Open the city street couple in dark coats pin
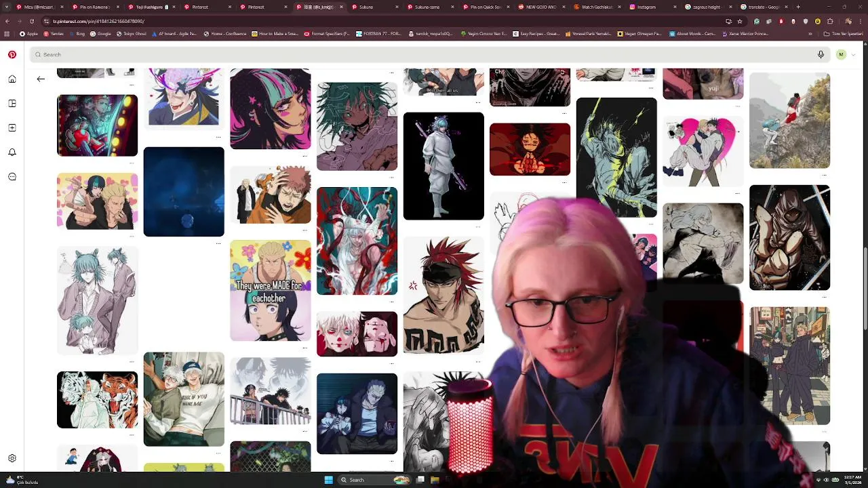The width and height of the screenshot is (868, 488). tap(789, 366)
